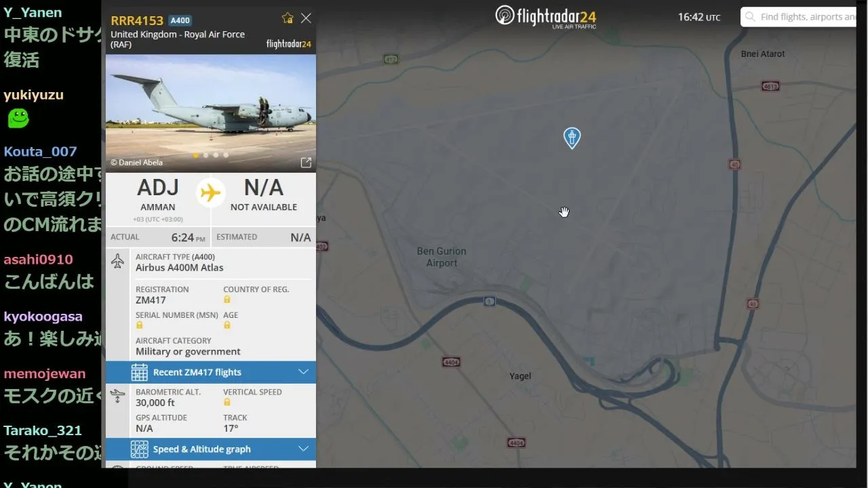Screen dimensions: 868x488
Task: Close the RRR4153 flight details panel
Action: [x=306, y=18]
